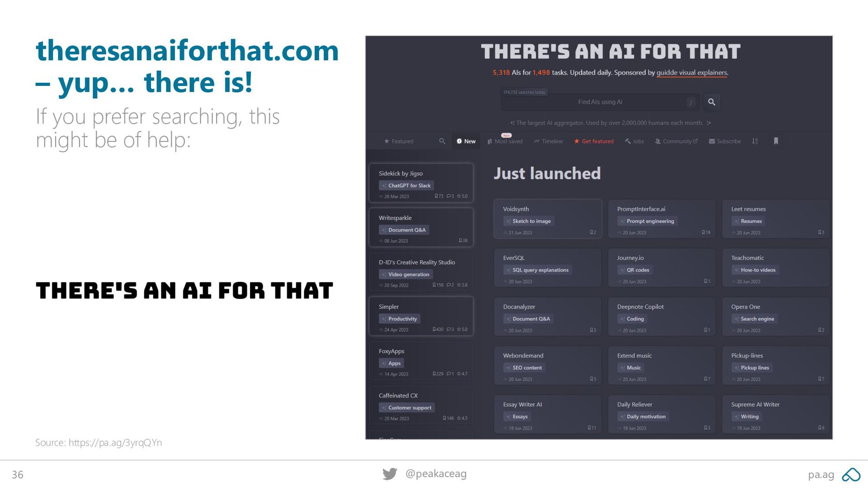Click the Get featured link
This screenshot has width=868, height=488.
[594, 141]
